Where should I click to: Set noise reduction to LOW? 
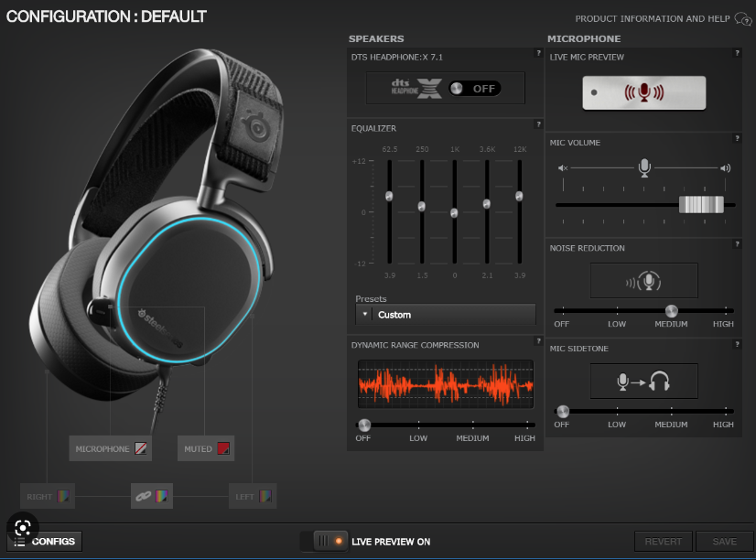[x=617, y=324]
